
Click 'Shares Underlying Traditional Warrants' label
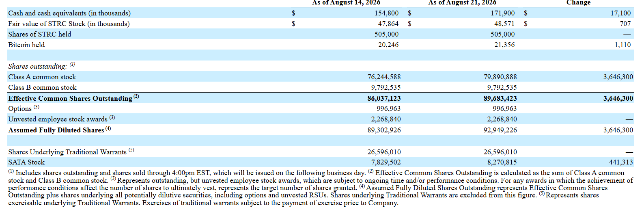click(x=67, y=152)
